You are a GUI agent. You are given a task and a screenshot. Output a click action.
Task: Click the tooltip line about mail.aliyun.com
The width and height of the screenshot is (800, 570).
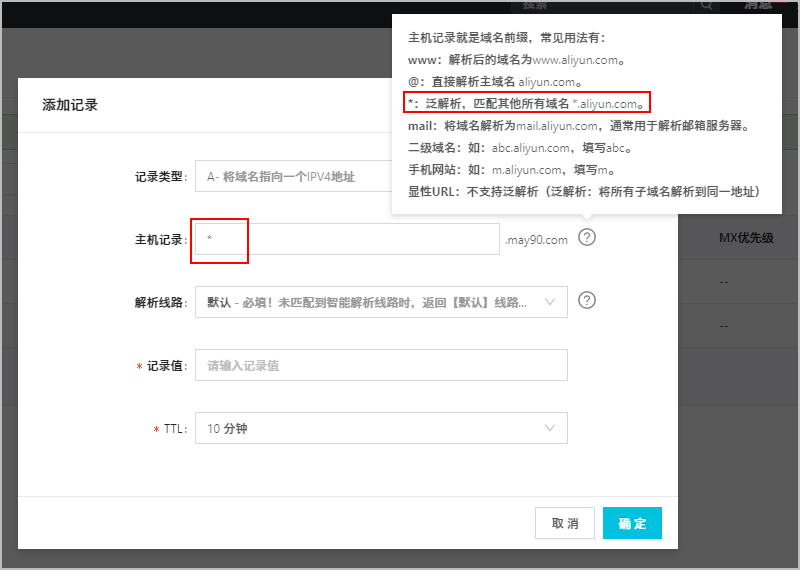[579, 126]
